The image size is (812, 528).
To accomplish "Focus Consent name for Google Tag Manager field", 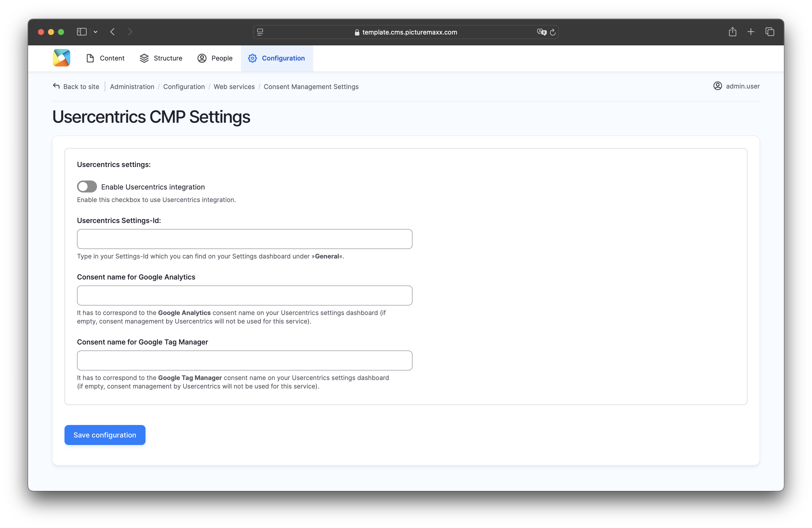I will pos(244,360).
